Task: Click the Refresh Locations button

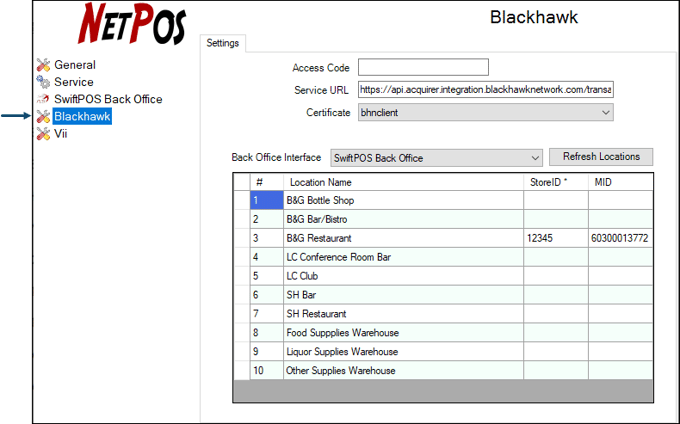Action: [x=601, y=157]
